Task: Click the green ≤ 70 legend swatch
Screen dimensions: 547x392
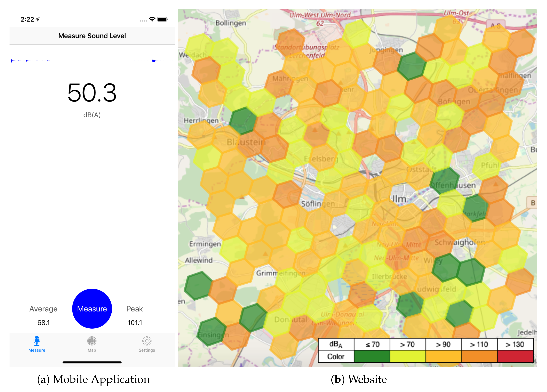Action: pos(372,356)
